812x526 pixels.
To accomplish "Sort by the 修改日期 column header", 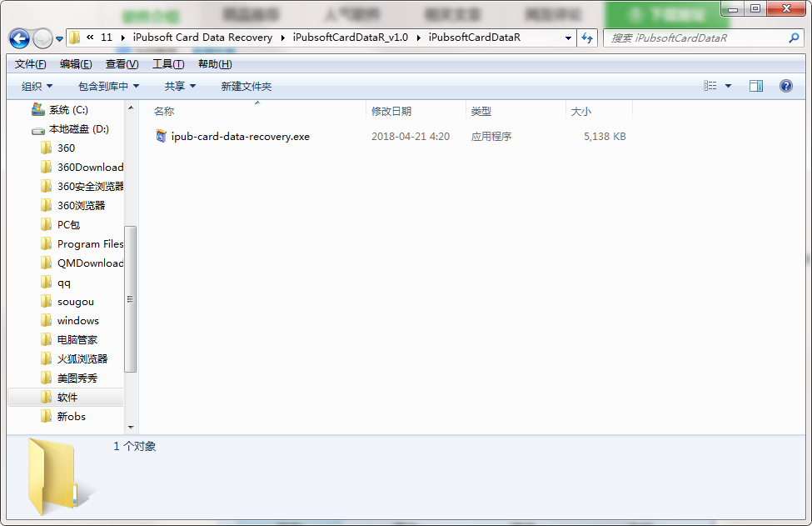I will coord(391,112).
